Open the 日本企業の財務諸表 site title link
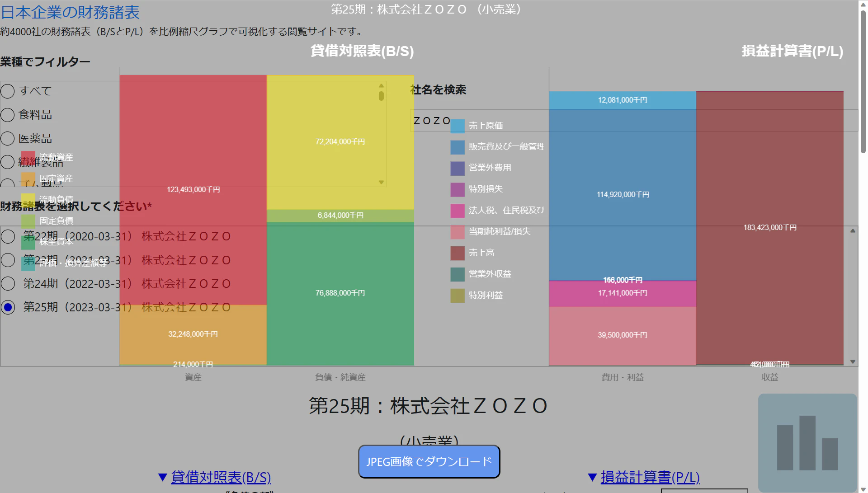 point(70,12)
